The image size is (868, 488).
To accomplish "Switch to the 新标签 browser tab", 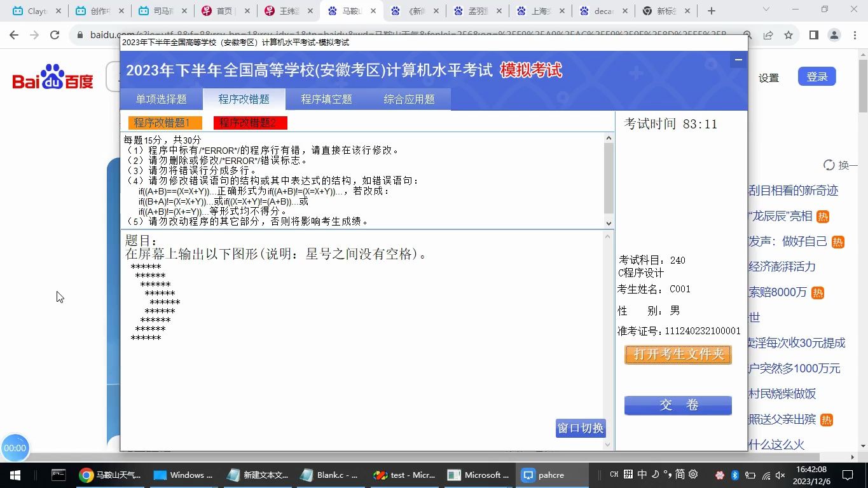I will [666, 11].
